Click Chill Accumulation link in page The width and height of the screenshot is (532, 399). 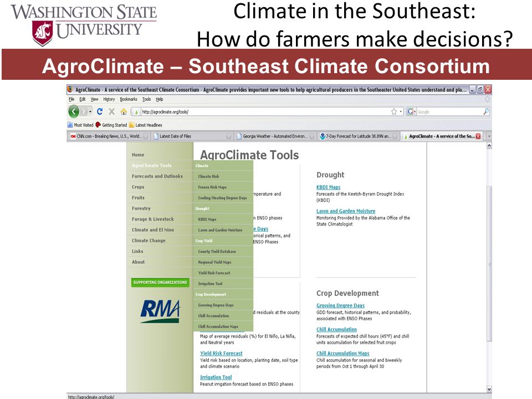click(336, 329)
